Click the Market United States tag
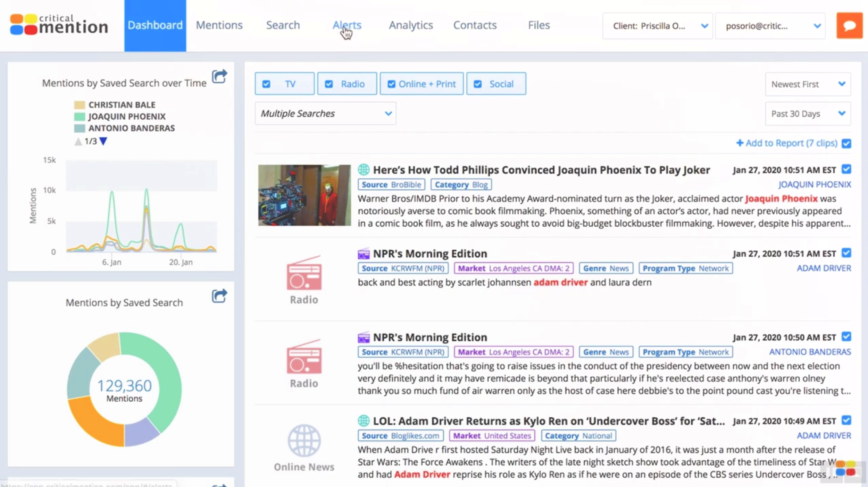This screenshot has height=487, width=868. click(x=492, y=436)
